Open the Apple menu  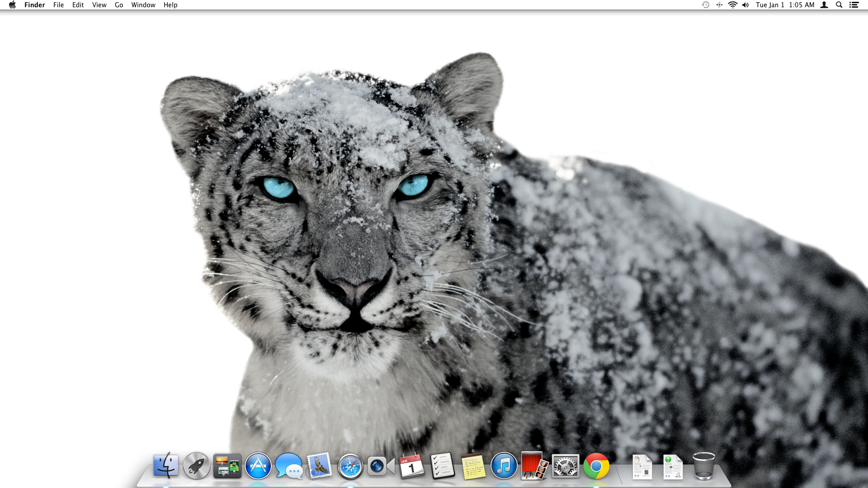click(12, 5)
